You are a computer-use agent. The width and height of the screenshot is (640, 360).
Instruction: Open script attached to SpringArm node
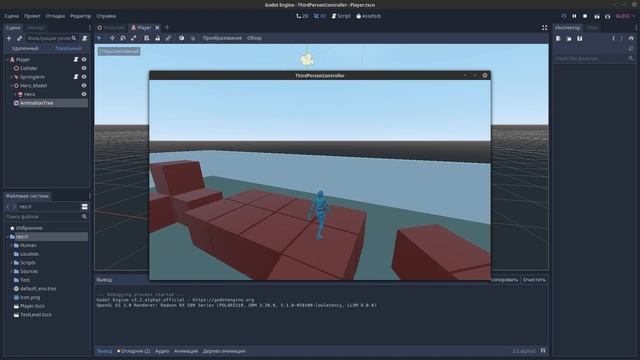76,77
